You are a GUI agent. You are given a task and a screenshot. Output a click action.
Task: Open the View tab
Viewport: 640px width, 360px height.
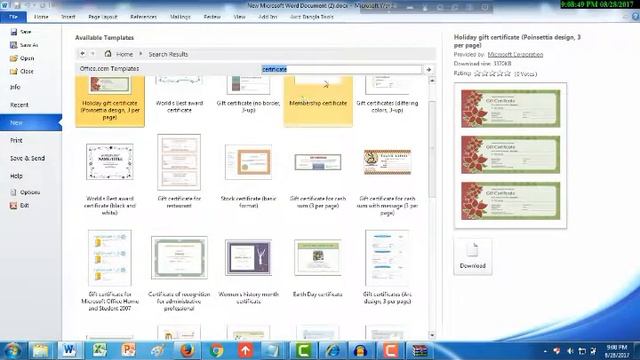click(x=239, y=17)
